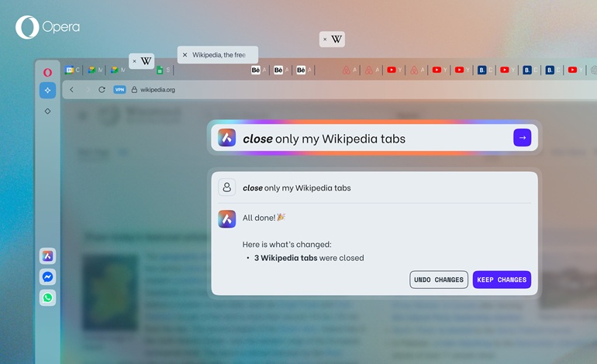Select the 'Wikipedia, the free' tab title
This screenshot has width=597, height=364.
219,55
